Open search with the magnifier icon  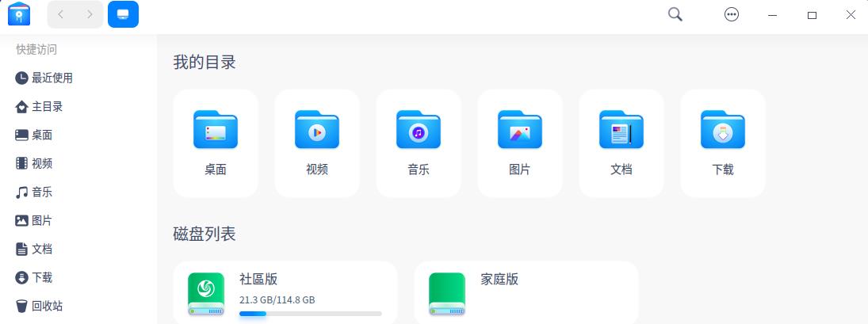tap(675, 14)
